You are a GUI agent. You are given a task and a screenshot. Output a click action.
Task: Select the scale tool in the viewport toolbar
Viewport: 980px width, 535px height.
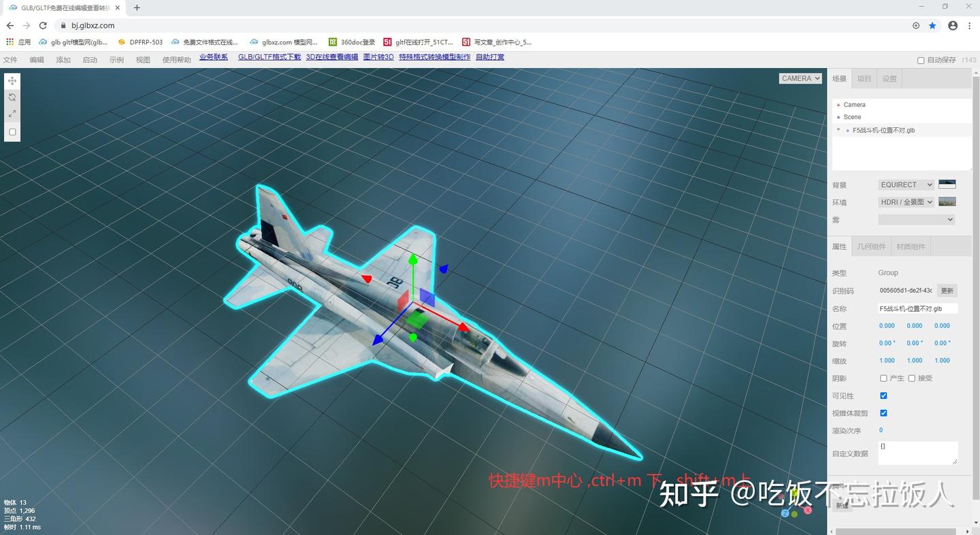(x=12, y=114)
